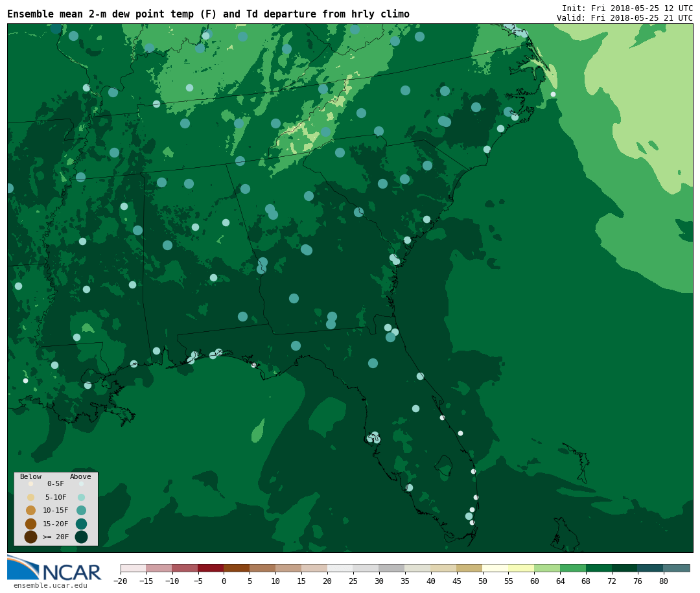The width and height of the screenshot is (700, 593).
Task: Click the Above 0-5F legend circle
Action: (x=81, y=483)
